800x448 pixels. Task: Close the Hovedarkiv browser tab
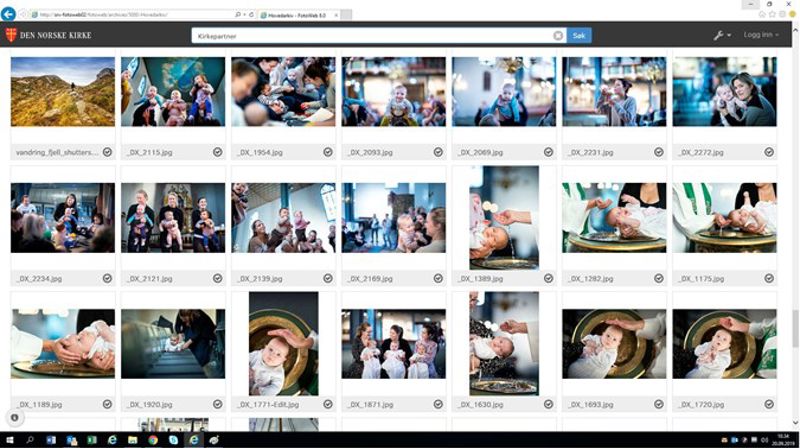[x=336, y=16]
